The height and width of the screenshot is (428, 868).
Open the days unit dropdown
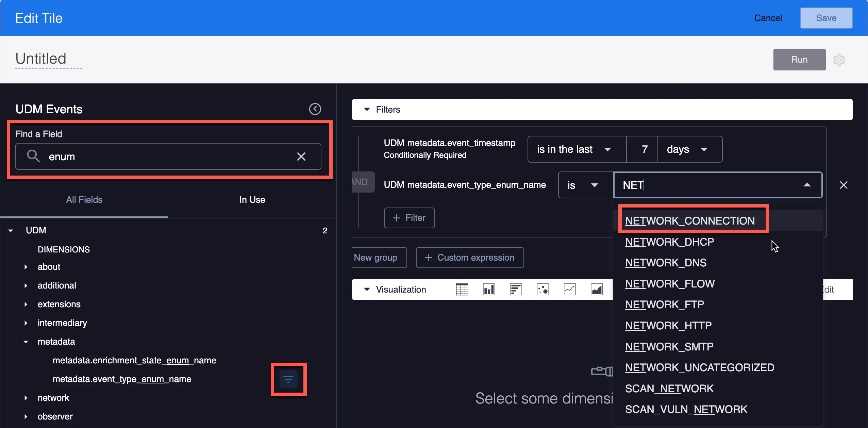tap(690, 149)
